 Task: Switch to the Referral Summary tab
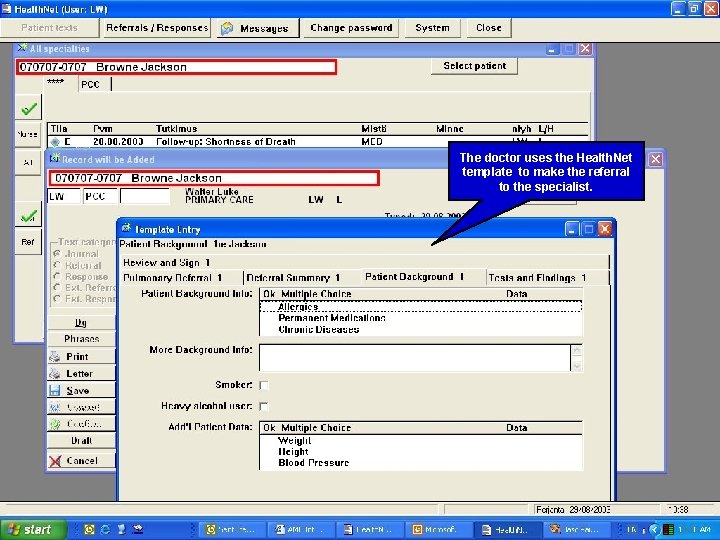302,278
